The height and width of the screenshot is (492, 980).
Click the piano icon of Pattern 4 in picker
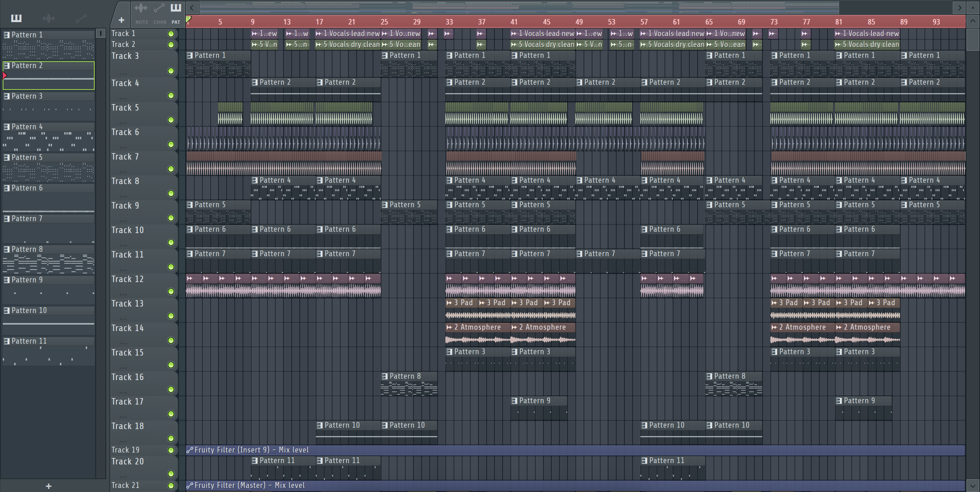tap(6, 127)
